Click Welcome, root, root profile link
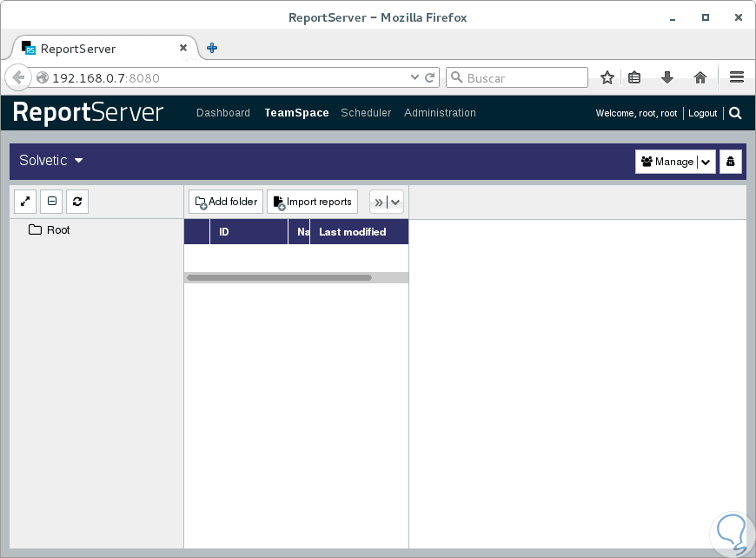 tap(636, 113)
